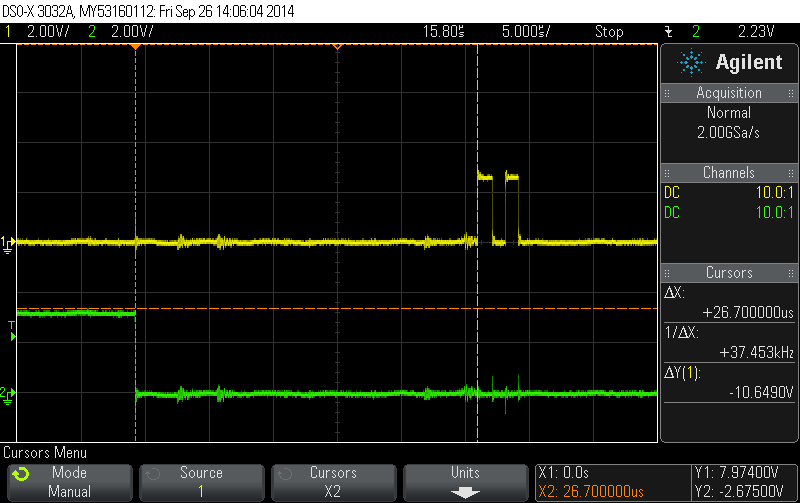
Task: Click the 15.80 delay readout
Action: point(443,32)
